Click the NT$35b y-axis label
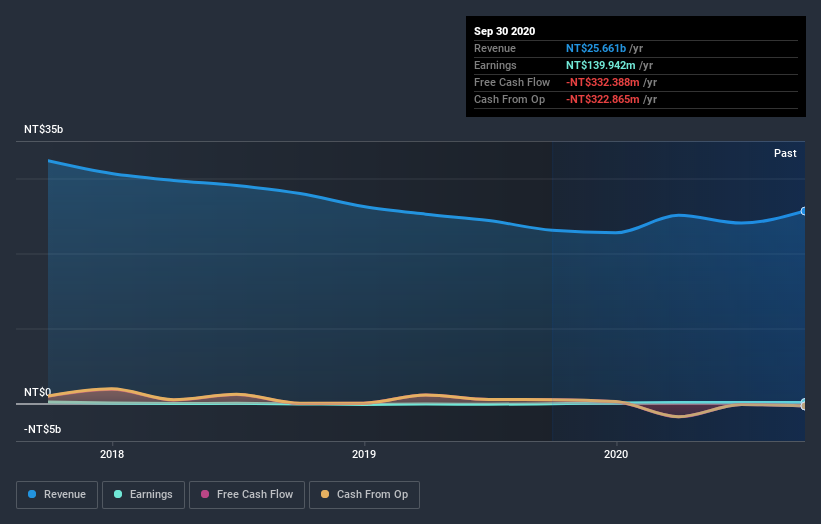This screenshot has width=821, height=524. tap(43, 129)
